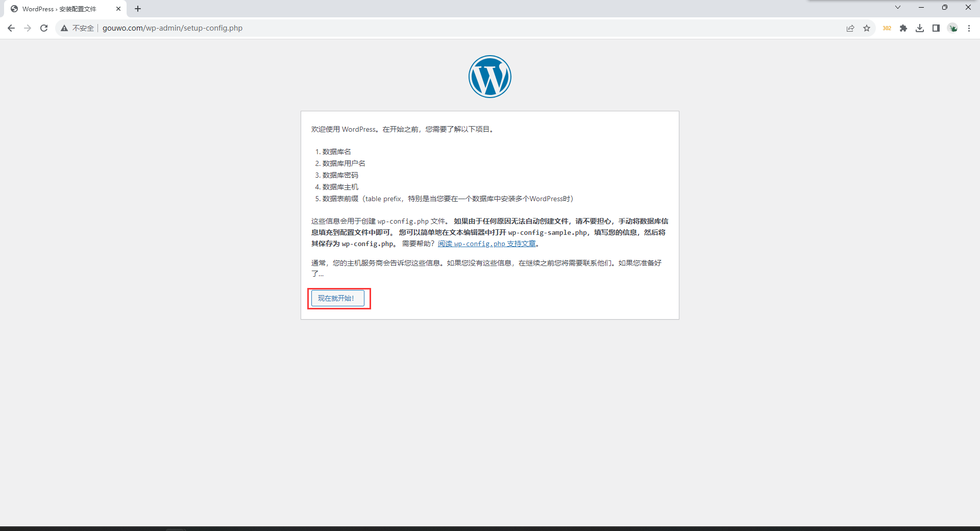
Task: Close the browser window
Action: pos(968,7)
